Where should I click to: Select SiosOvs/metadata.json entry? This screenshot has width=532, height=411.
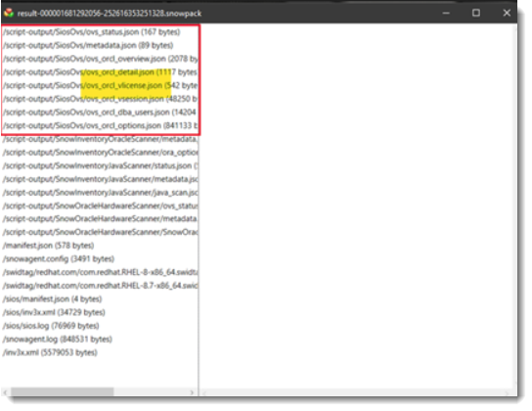(88, 45)
